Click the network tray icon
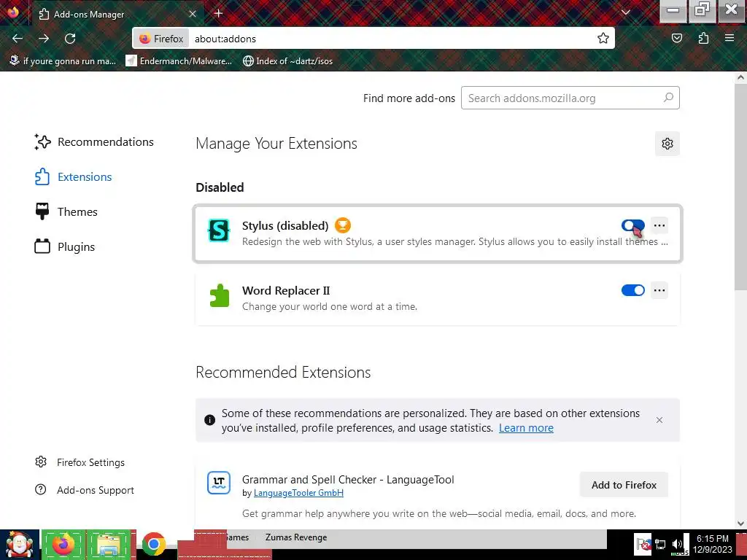 pos(660,544)
